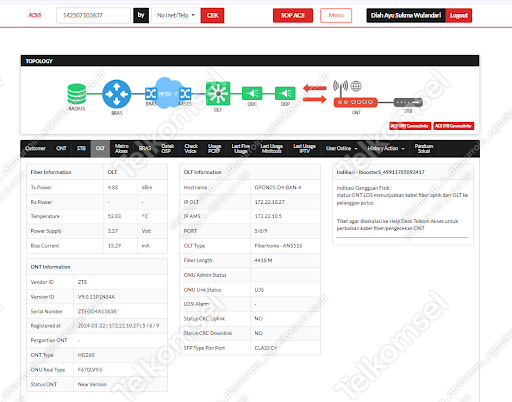Click the BRAS router icon in topology
Image resolution: width=512 pixels, height=402 pixels.
116,94
